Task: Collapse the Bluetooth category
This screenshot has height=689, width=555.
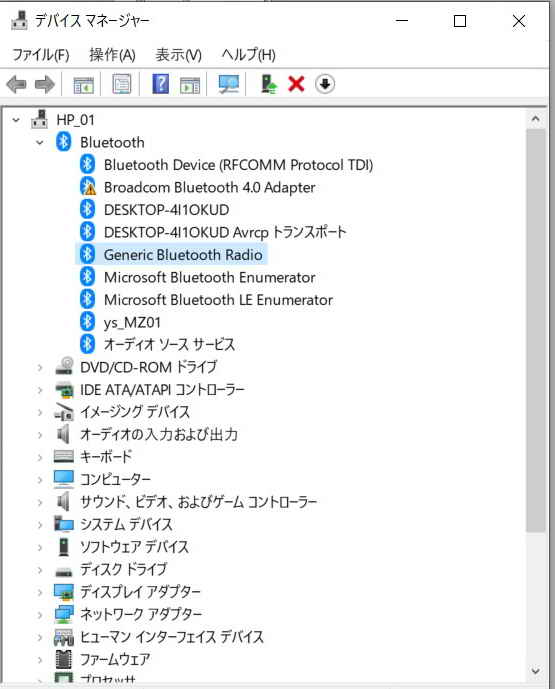Action: point(40,142)
